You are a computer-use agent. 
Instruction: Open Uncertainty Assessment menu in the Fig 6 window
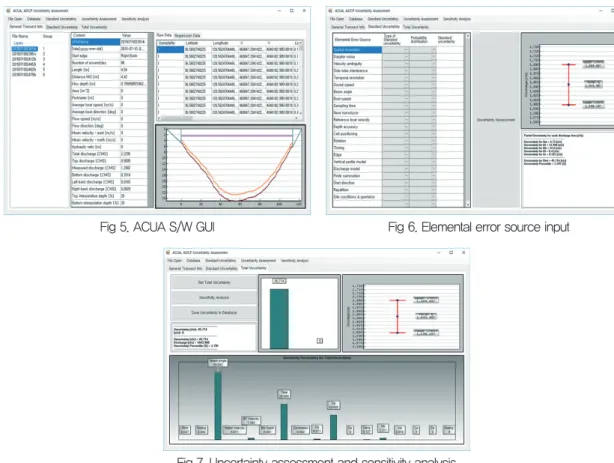point(421,19)
